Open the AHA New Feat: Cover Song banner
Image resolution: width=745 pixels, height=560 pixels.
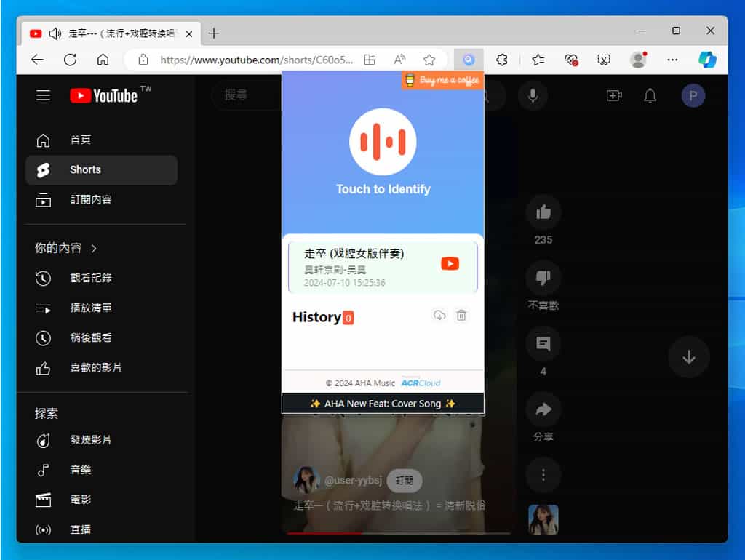(x=383, y=404)
